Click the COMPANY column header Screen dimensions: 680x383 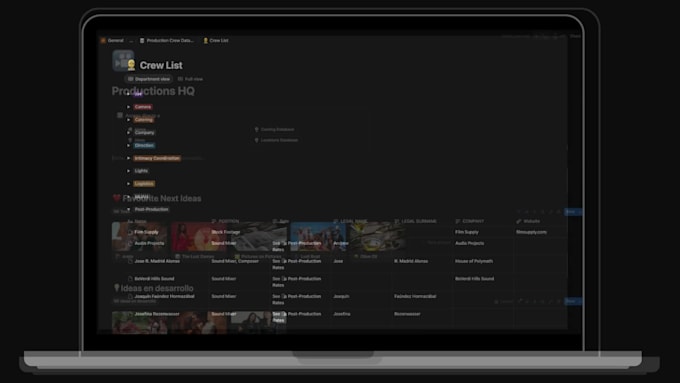pos(469,221)
